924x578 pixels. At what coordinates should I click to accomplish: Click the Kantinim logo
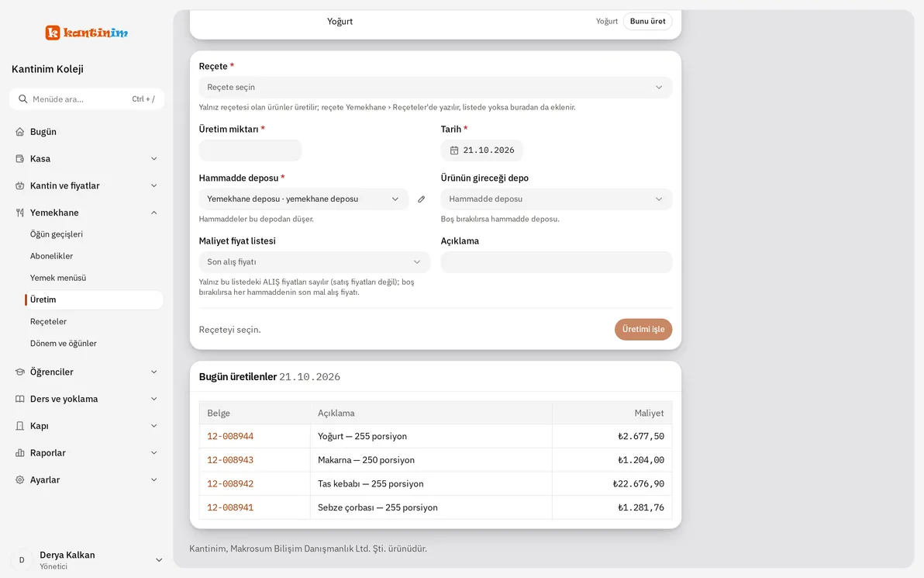click(87, 33)
